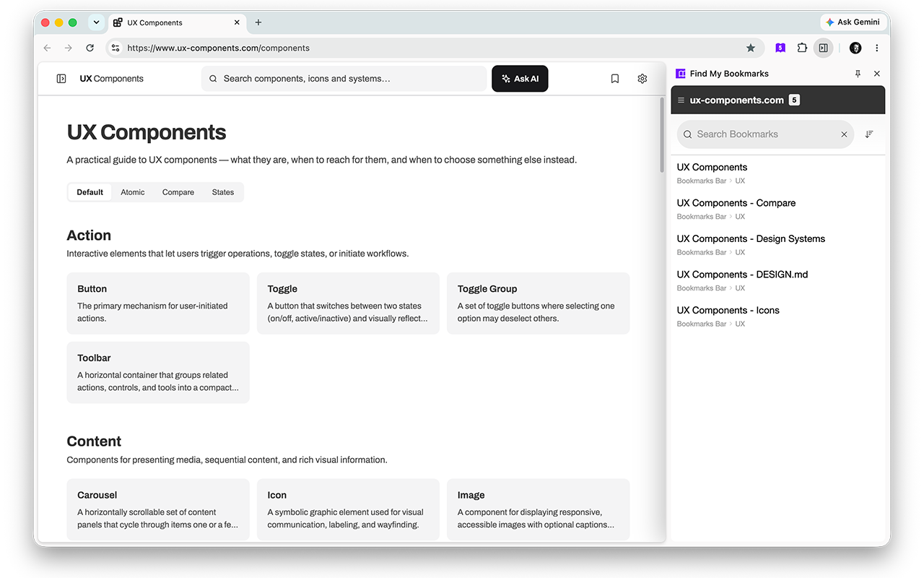Screen dimensions: 924x578
Task: Focus the Search Bookmarks field
Action: point(765,134)
